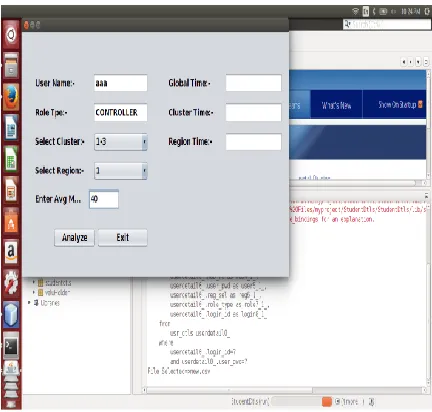Open LibreOffice Impress presentation icon
This screenshot has width=432, height=412.
point(11,190)
